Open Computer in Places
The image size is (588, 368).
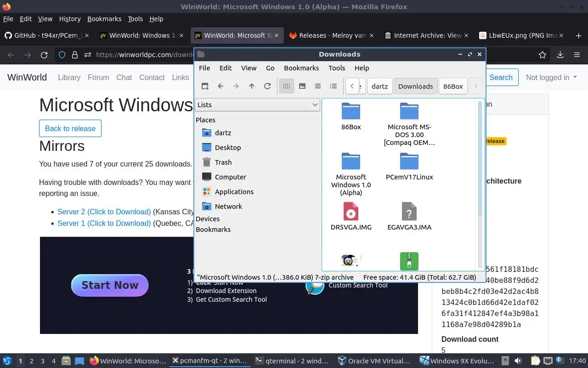coord(231,177)
